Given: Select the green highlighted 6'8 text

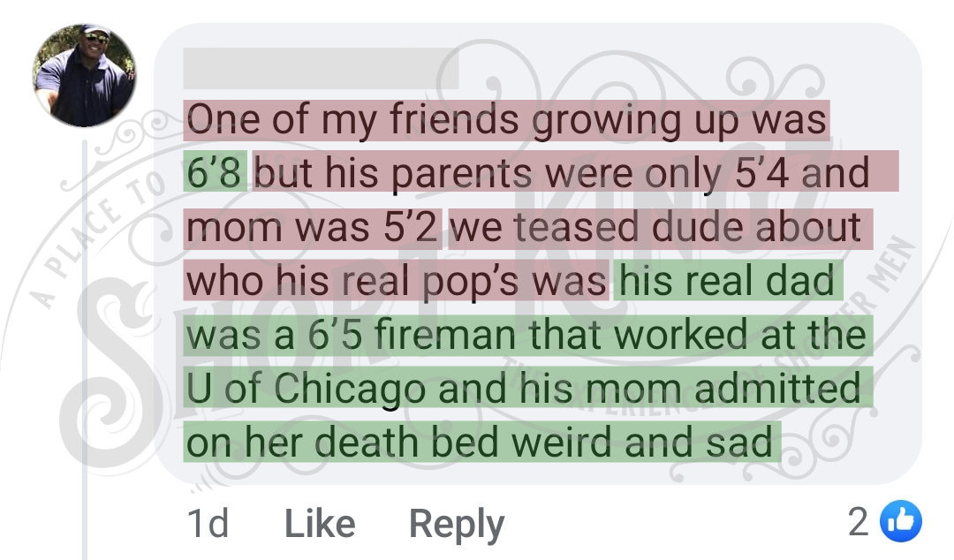Looking at the screenshot, I should pyautogui.click(x=215, y=171).
